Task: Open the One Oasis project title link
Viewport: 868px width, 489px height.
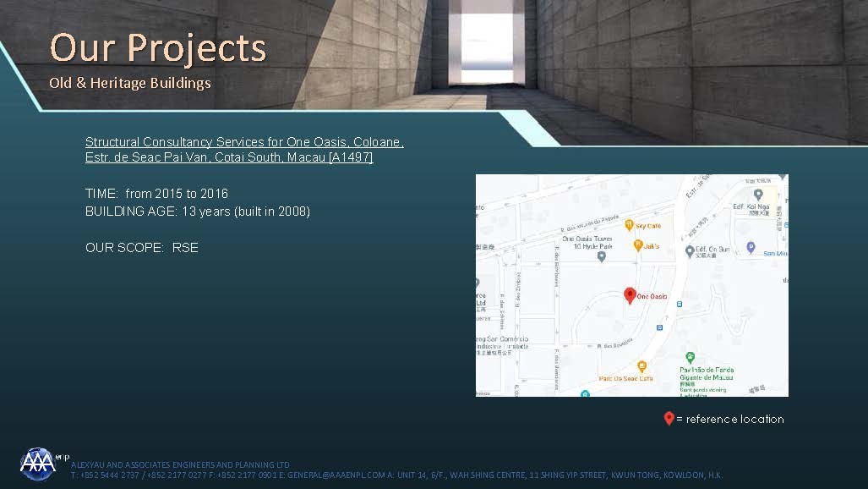Action: 244,150
